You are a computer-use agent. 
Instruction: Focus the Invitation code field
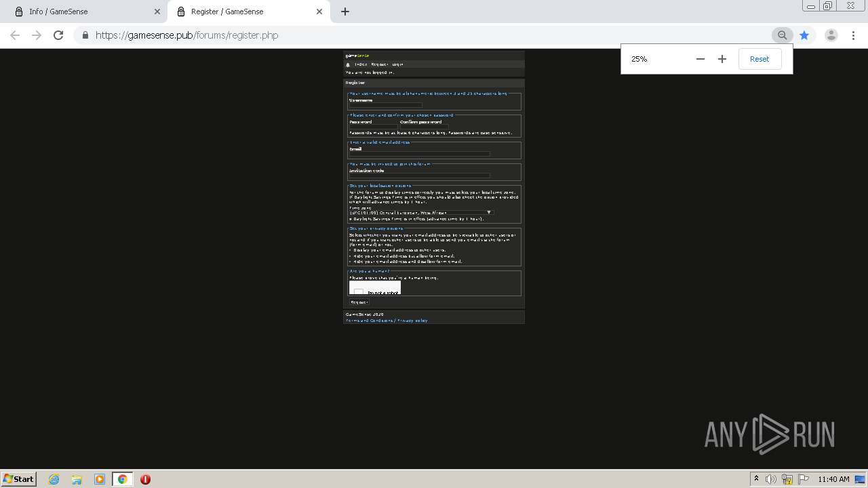(x=419, y=176)
